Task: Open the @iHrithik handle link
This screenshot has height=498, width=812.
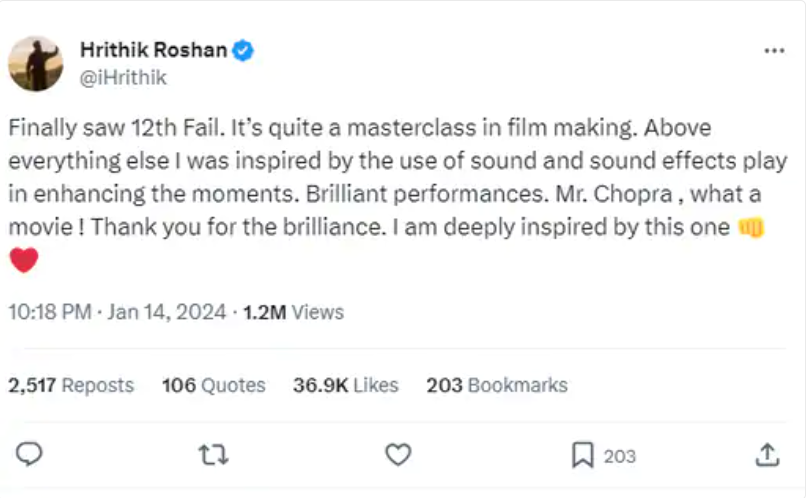Action: tap(123, 78)
